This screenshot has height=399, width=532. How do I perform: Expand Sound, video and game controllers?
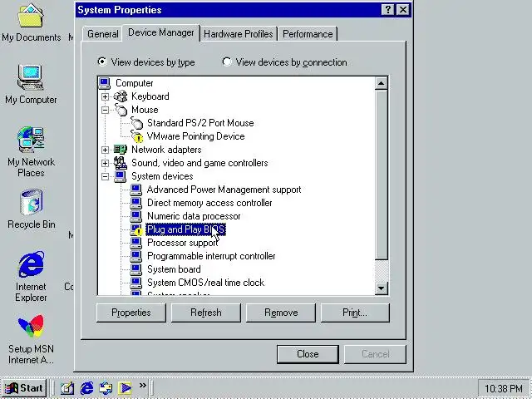pyautogui.click(x=106, y=163)
